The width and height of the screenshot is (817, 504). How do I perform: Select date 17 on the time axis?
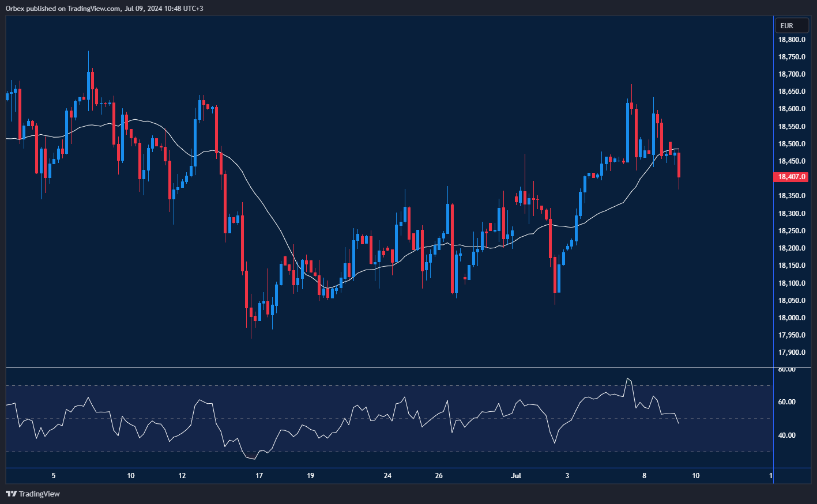click(x=259, y=476)
